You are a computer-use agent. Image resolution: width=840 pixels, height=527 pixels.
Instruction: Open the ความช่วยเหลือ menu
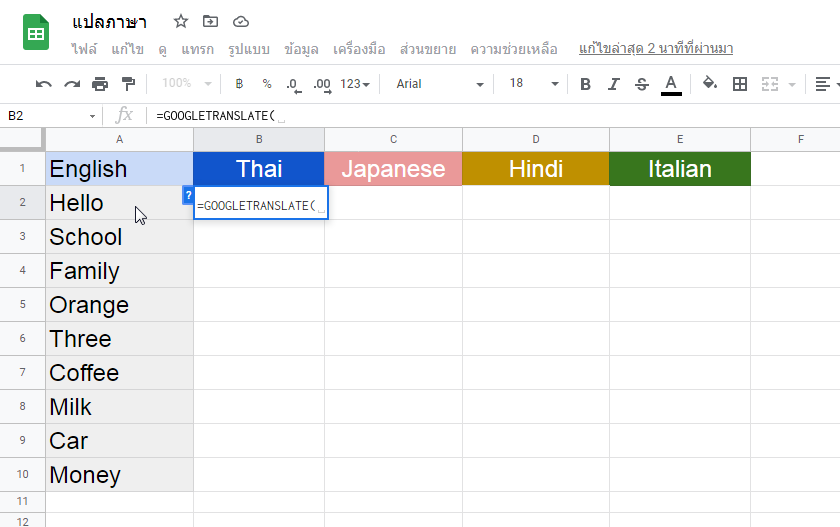pos(514,49)
